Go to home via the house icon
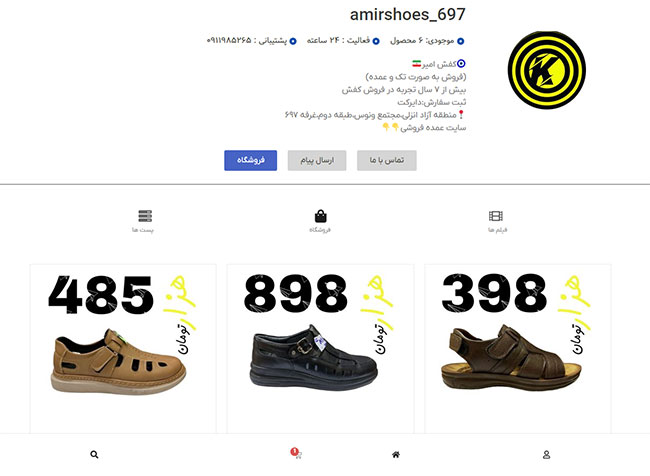 pos(396,454)
